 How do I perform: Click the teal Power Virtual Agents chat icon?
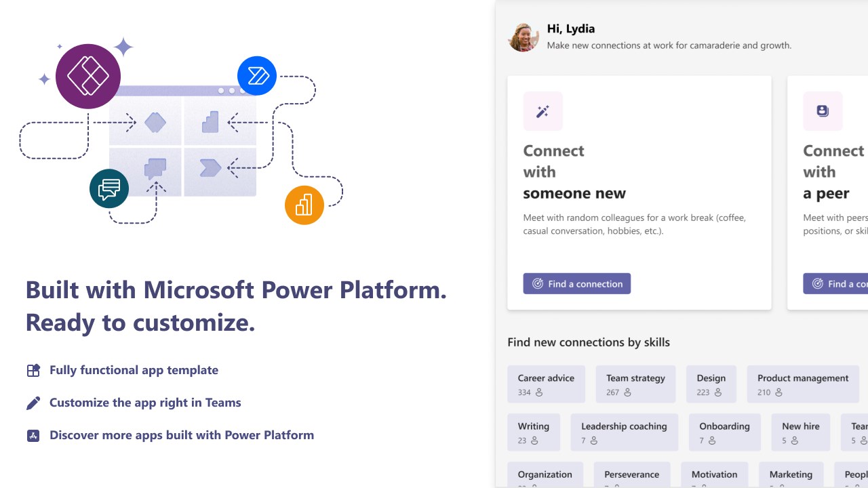[x=109, y=188]
